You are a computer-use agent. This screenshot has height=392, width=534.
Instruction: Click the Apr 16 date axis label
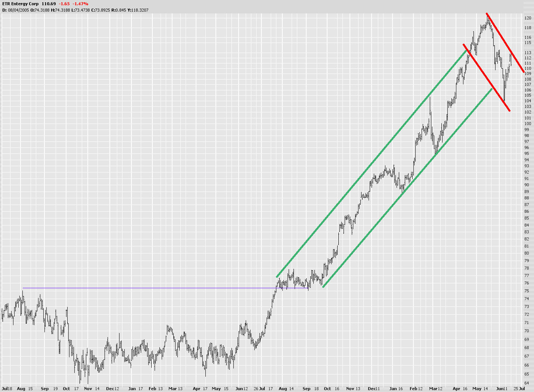(460, 389)
